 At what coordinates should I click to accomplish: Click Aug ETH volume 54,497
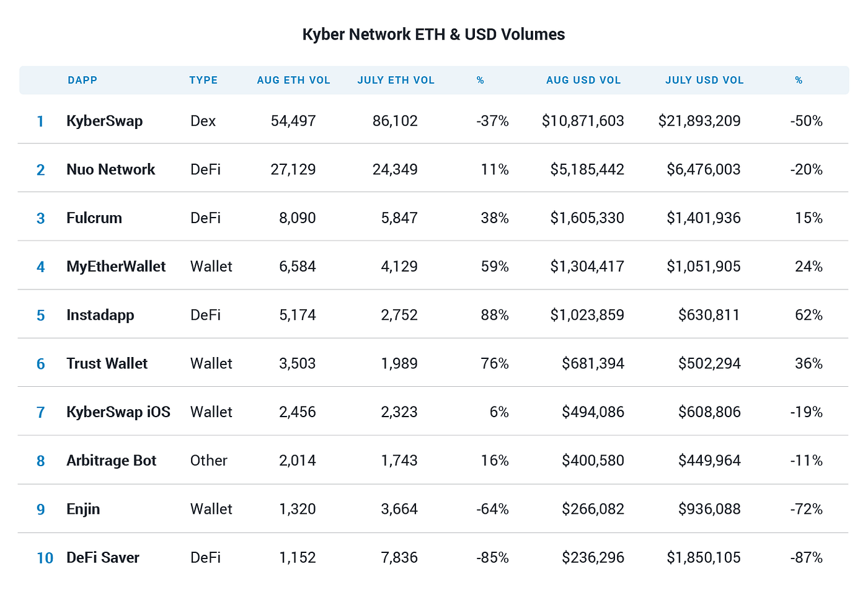[x=293, y=121]
